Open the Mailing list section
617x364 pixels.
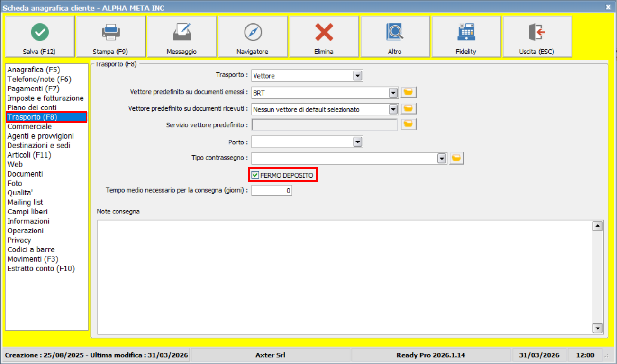point(46,202)
